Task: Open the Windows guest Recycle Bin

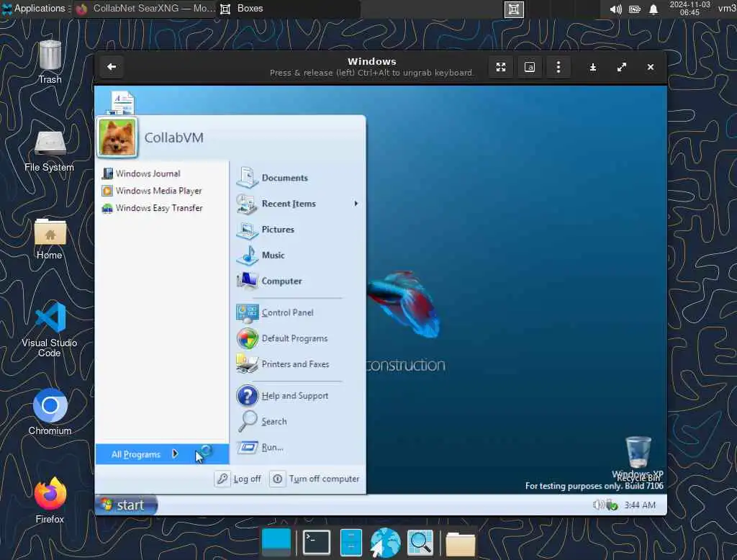Action: click(638, 458)
